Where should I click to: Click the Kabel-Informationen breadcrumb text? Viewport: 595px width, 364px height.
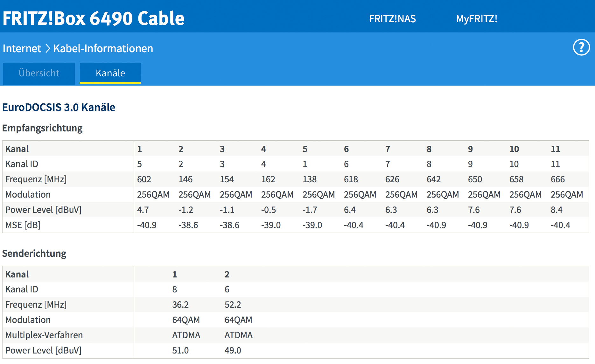[103, 48]
